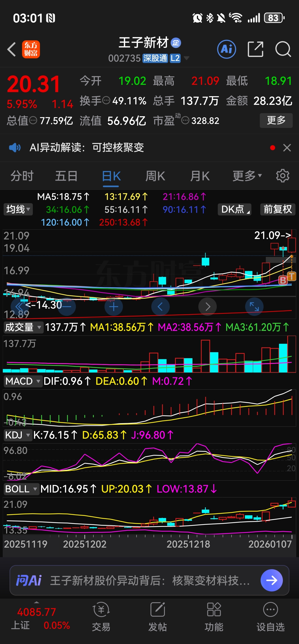Open AI异动解读: 可控核聚变 text

click(87, 148)
